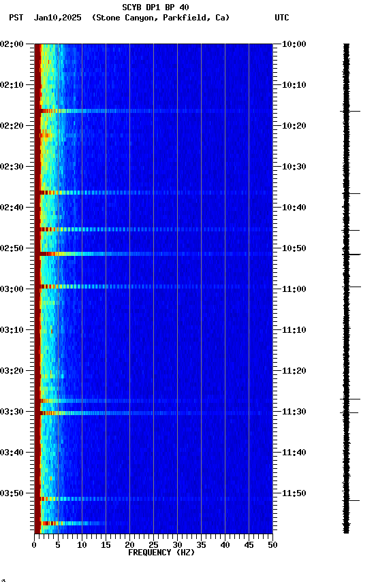This screenshot has height=588, width=376.
Task: Click the '03:40' PST time label
Action: click(12, 453)
